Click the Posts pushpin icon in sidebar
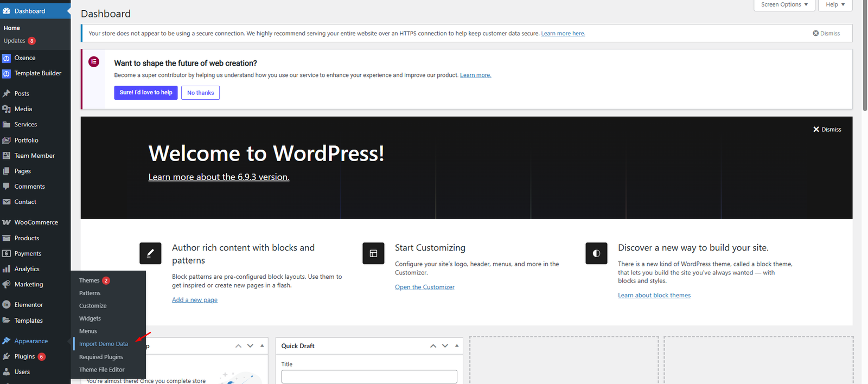This screenshot has width=868, height=384. [7, 93]
